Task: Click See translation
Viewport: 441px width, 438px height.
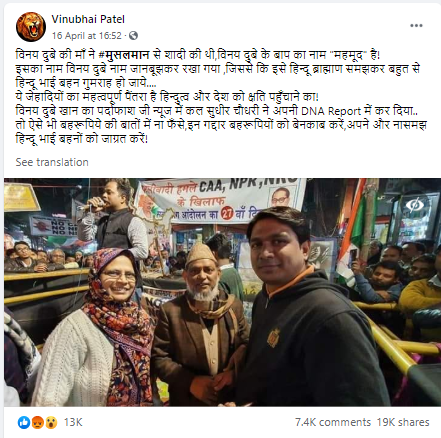Action: [x=52, y=162]
